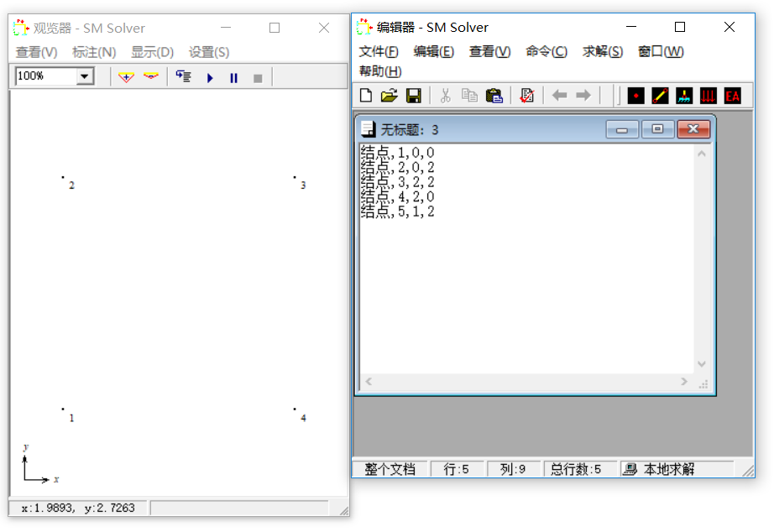Close the 无标题: 3 document window
The width and height of the screenshot is (774, 532).
[693, 129]
